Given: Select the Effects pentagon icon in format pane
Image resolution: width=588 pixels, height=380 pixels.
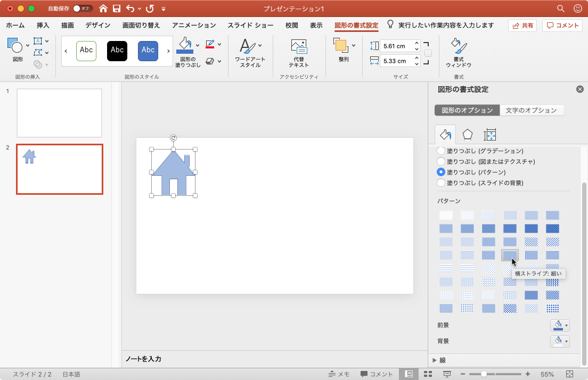Looking at the screenshot, I should coord(467,134).
